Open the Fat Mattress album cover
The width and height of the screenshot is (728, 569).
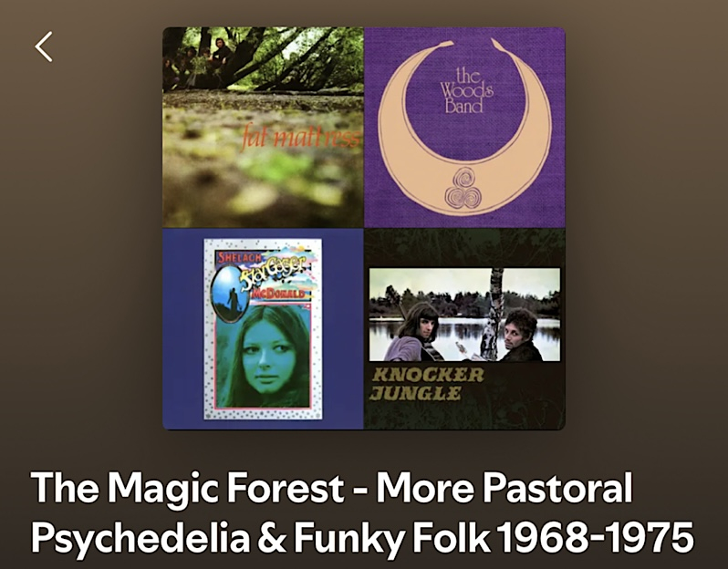pyautogui.click(x=264, y=128)
